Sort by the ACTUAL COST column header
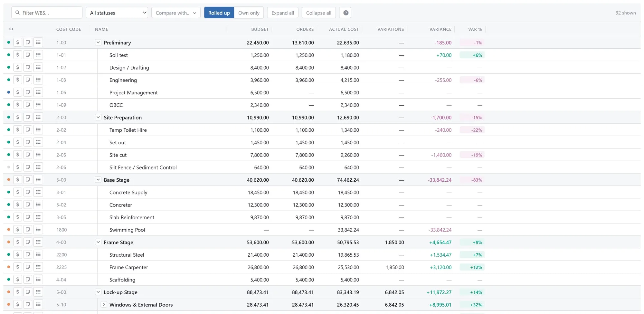The width and height of the screenshot is (644, 314). click(x=344, y=29)
